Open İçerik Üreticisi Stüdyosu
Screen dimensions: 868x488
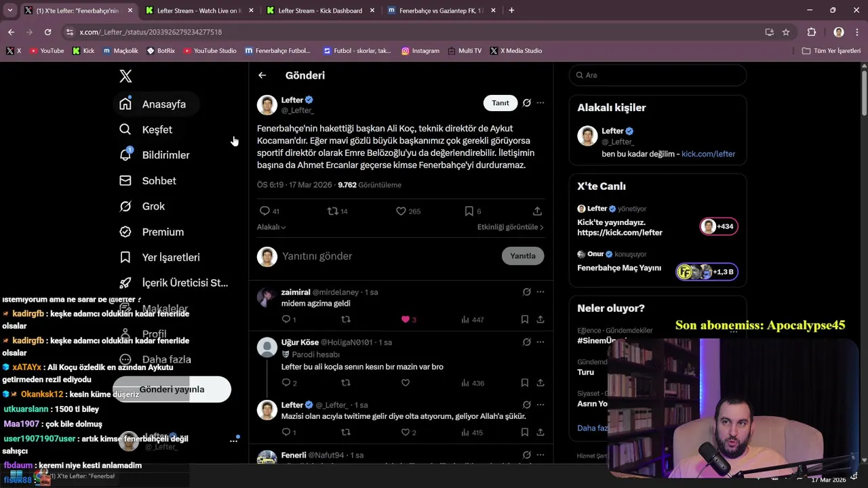174,283
